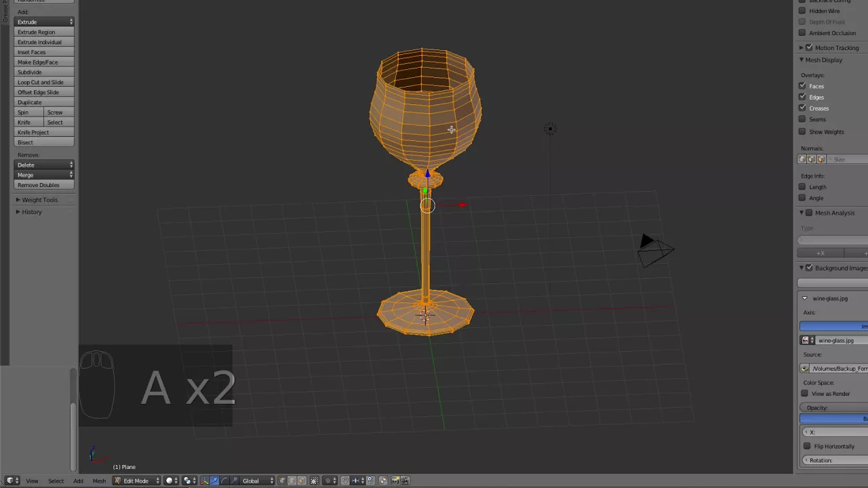Image resolution: width=868 pixels, height=488 pixels.
Task: Toggle the 3D manipulator axes icon
Action: tap(205, 481)
